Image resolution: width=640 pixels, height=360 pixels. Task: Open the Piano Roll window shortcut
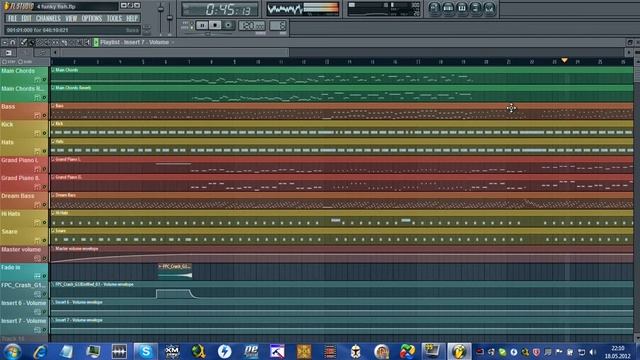pyautogui.click(x=462, y=8)
